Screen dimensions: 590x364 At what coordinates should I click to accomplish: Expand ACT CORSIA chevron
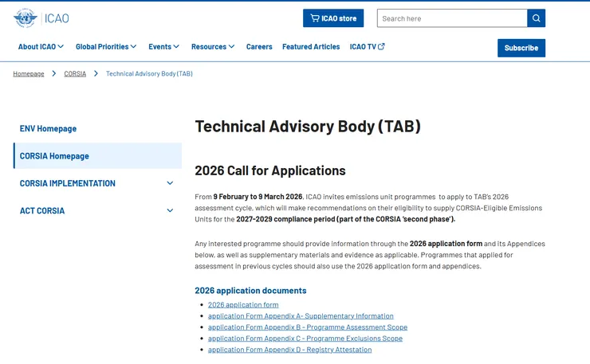tap(170, 210)
